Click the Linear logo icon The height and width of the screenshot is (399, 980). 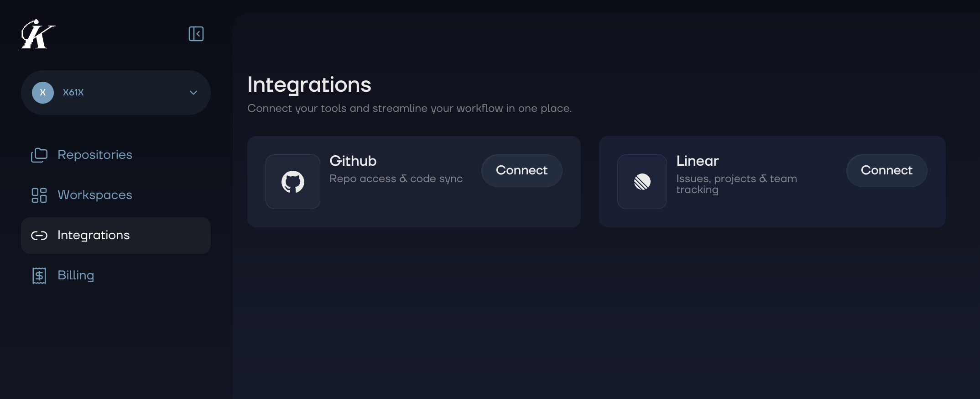(x=641, y=181)
